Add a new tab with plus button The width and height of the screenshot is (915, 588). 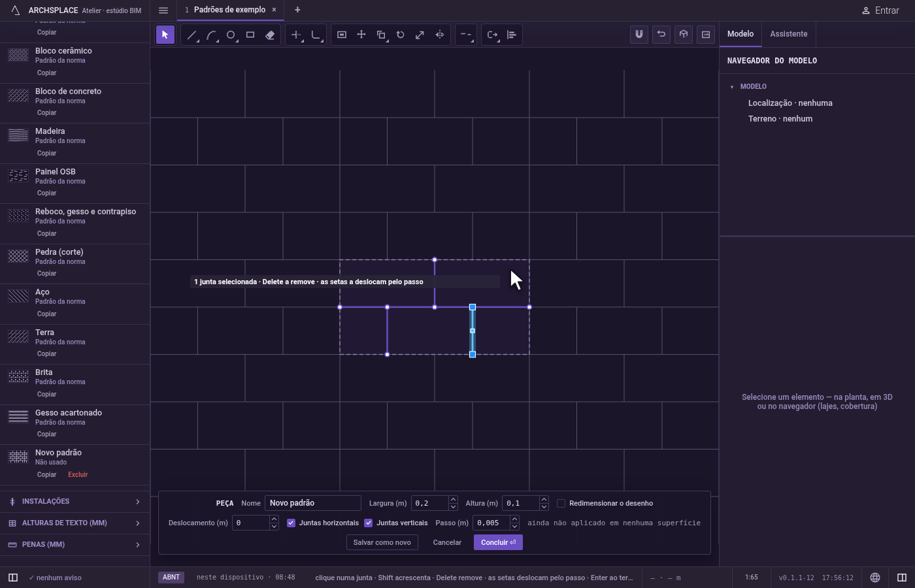(x=297, y=10)
